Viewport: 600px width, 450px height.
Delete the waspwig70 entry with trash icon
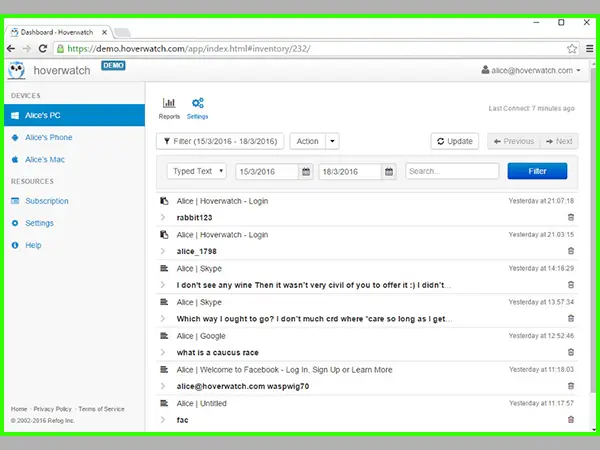click(571, 386)
